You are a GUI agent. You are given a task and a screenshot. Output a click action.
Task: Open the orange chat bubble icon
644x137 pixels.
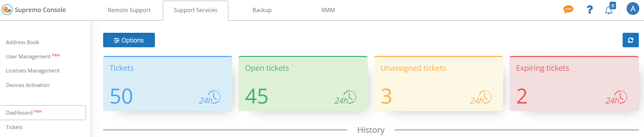(568, 9)
